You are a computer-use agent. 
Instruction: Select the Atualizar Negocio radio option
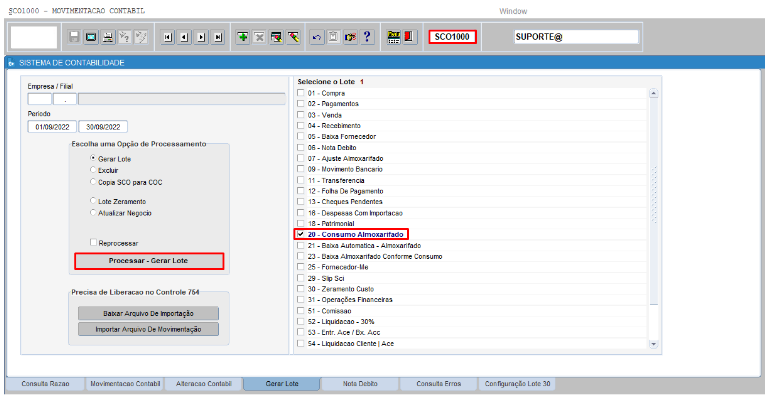[x=93, y=213]
